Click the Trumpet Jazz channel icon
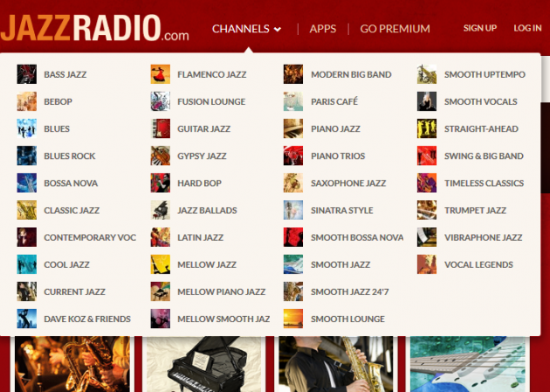This screenshot has width=550, height=392. [427, 210]
